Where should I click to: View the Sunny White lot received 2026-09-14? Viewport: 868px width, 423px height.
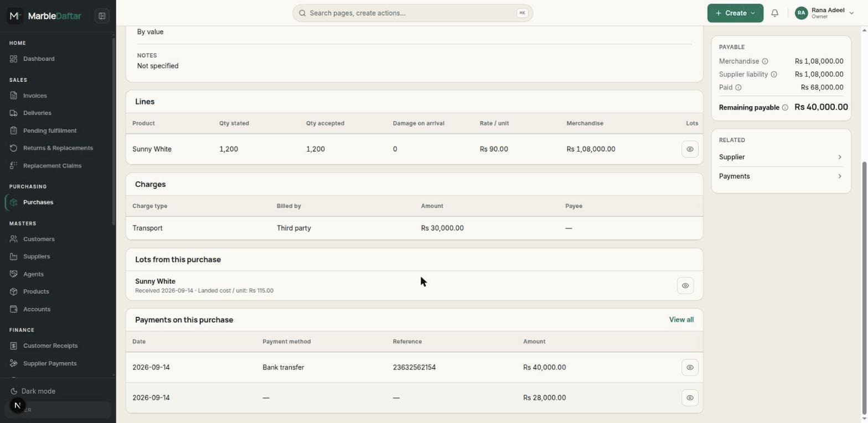pos(685,285)
